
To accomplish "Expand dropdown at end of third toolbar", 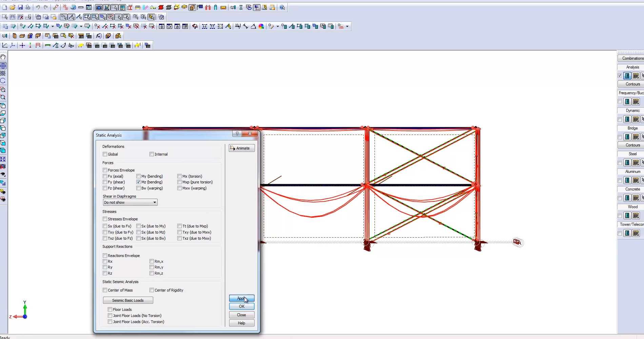I will pos(347,26).
